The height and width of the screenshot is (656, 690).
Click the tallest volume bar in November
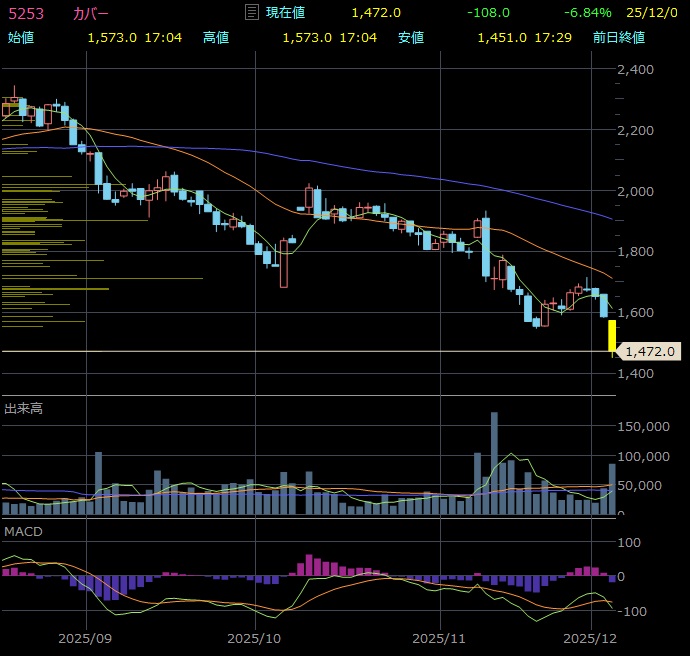[494, 462]
